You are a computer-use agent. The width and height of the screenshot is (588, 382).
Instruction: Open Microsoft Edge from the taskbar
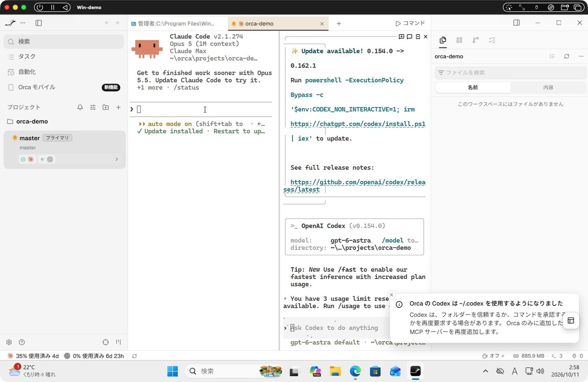click(355, 371)
